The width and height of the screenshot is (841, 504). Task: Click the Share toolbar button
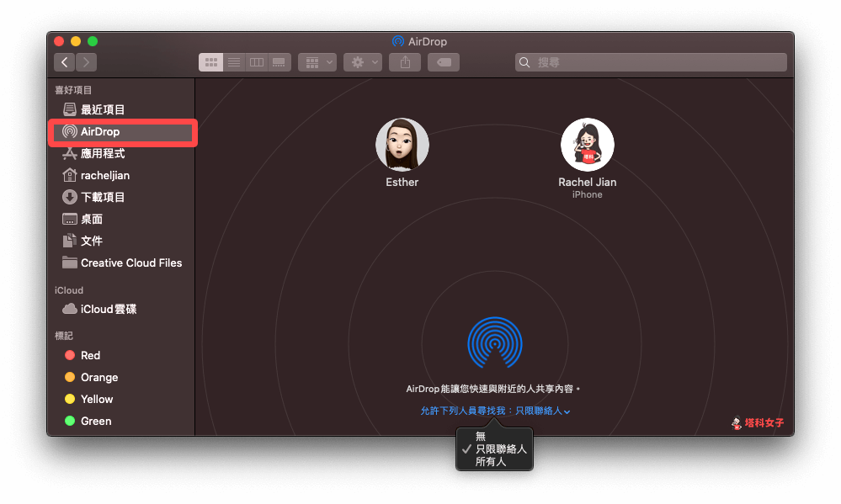405,62
